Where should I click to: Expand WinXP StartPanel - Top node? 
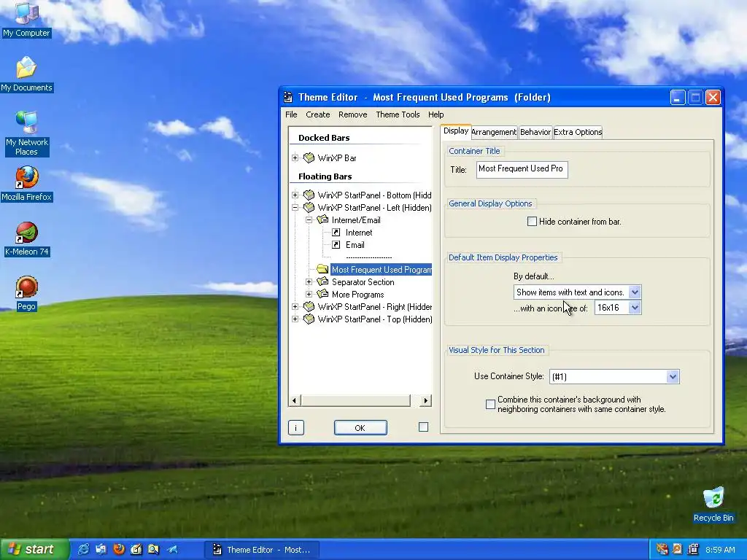295,319
